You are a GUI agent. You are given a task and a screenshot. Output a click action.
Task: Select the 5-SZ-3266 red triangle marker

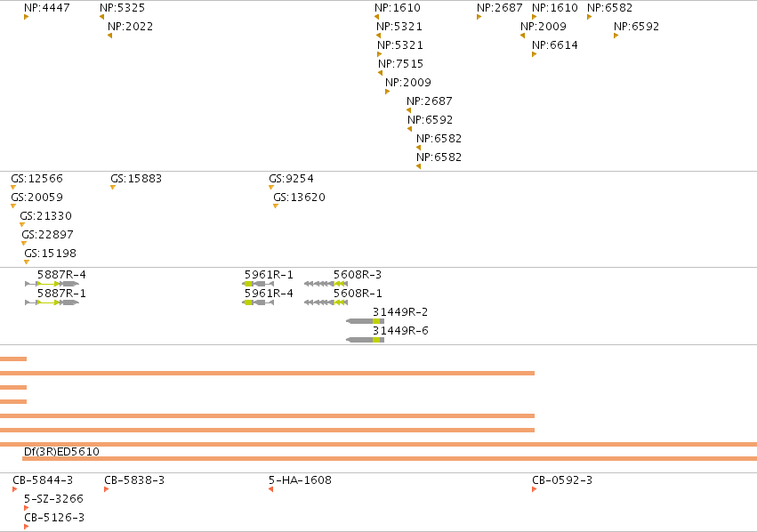click(27, 508)
